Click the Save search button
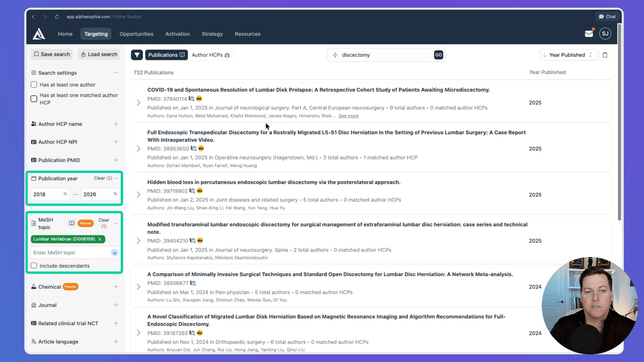Image resolution: width=644 pixels, height=362 pixels. 51,54
